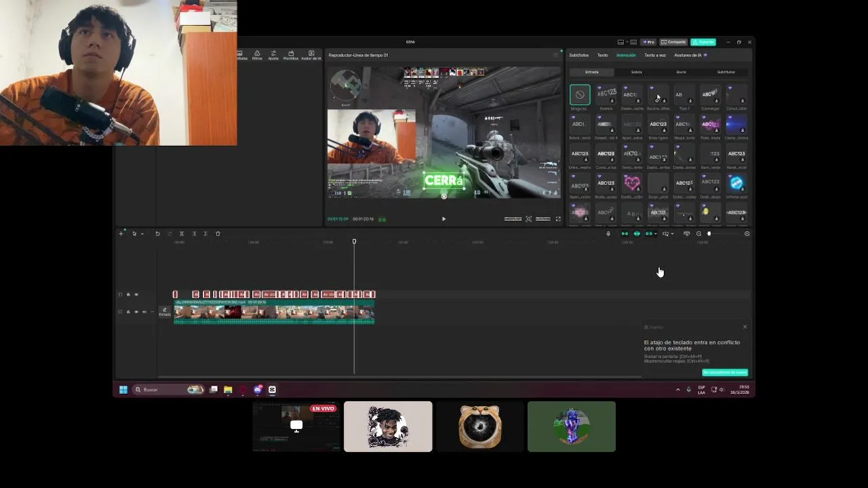This screenshot has width=868, height=488.
Task: Open the Avatar de IA panel
Action: (311, 55)
